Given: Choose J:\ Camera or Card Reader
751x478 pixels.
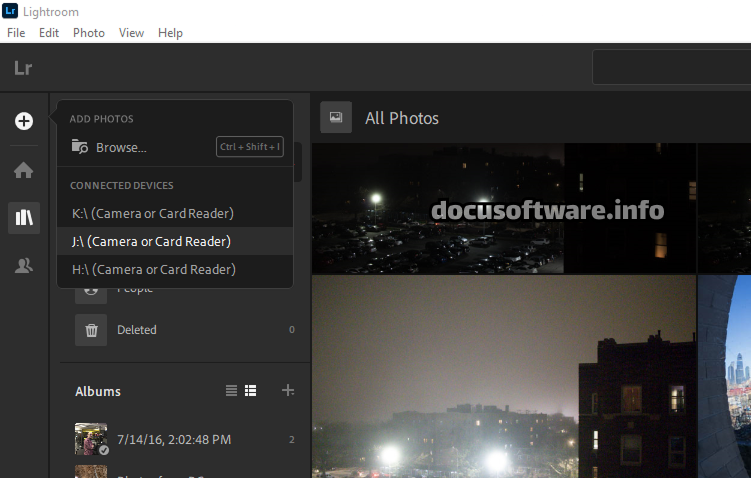Looking at the screenshot, I should coord(151,242).
